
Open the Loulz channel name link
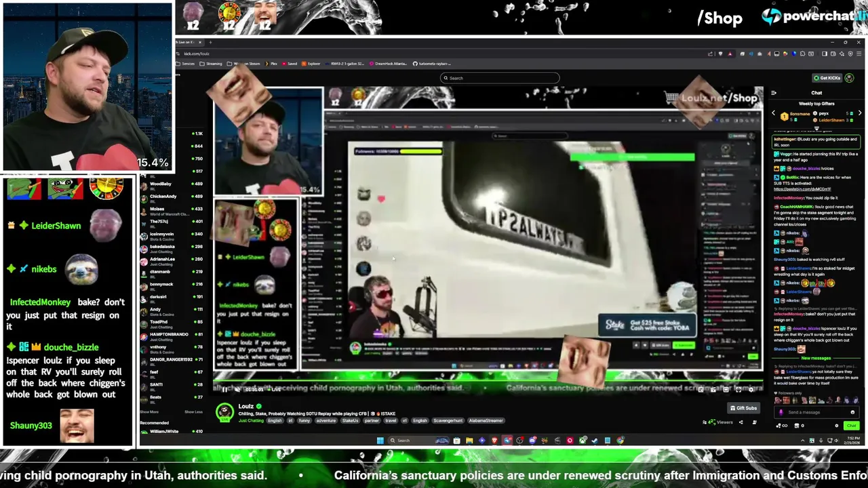tap(245, 407)
